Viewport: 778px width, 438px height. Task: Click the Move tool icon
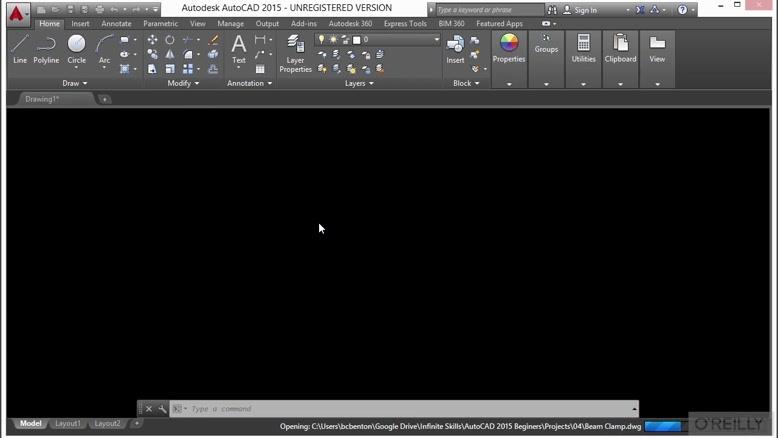coord(152,40)
